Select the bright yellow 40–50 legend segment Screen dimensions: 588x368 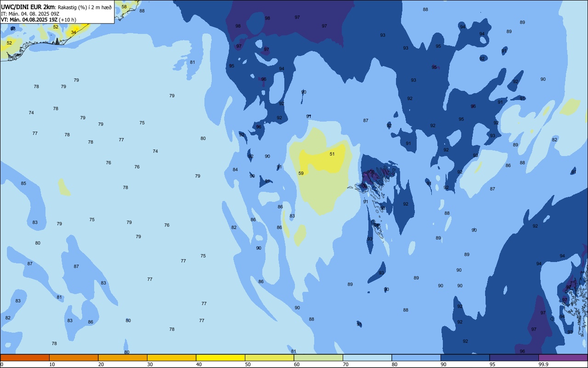[220, 357]
